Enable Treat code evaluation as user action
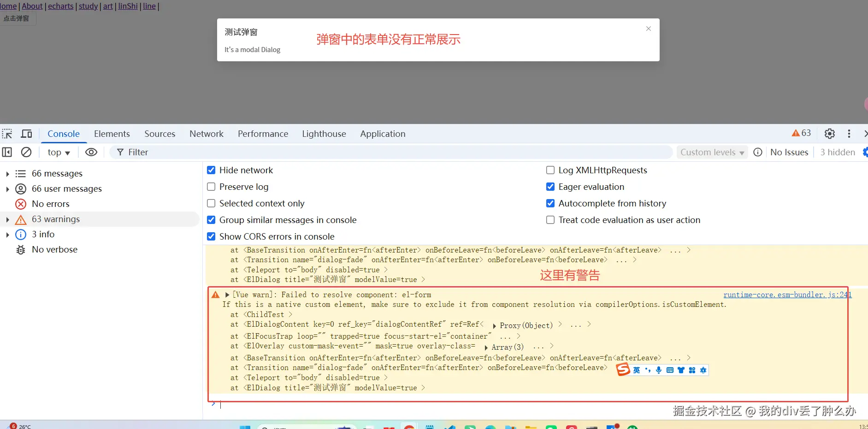 [550, 220]
